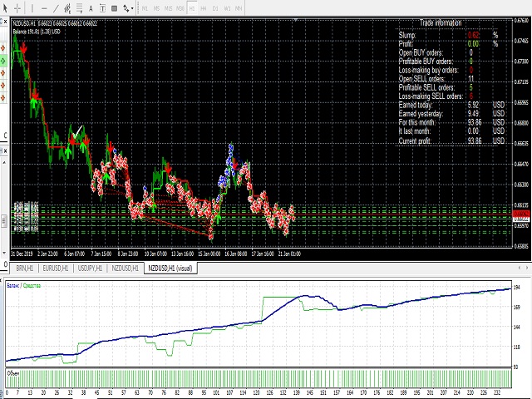Select the NZDUSD,H1 (visual) tab
Viewport: 532px width, 399px height.
[x=170, y=268]
